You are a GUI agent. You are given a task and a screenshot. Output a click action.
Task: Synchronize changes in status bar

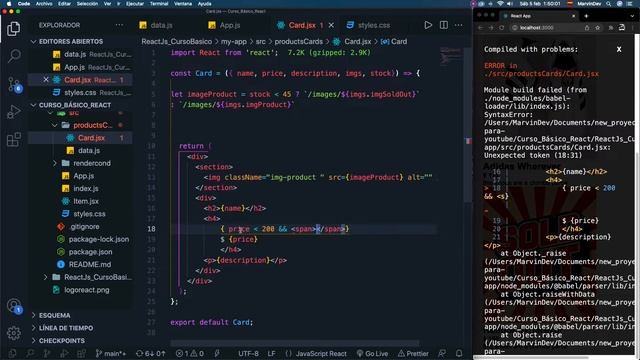(151, 353)
